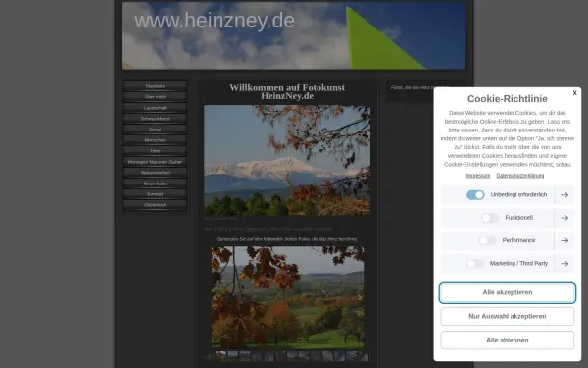This screenshot has height=368, width=588.
Task: Advance slideshow with the next arrow
Action: click(359, 297)
